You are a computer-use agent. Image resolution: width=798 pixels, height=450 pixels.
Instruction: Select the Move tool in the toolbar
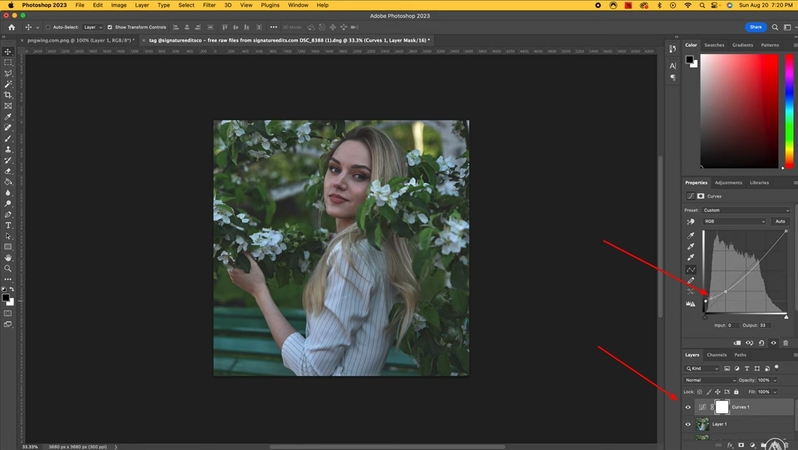coord(8,51)
